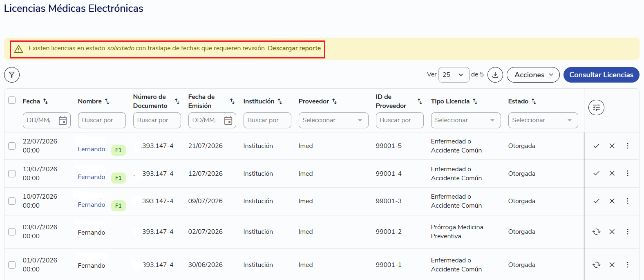This screenshot has width=644, height=280.
Task: Open calendar picker in Fecha filter
Action: pyautogui.click(x=63, y=120)
